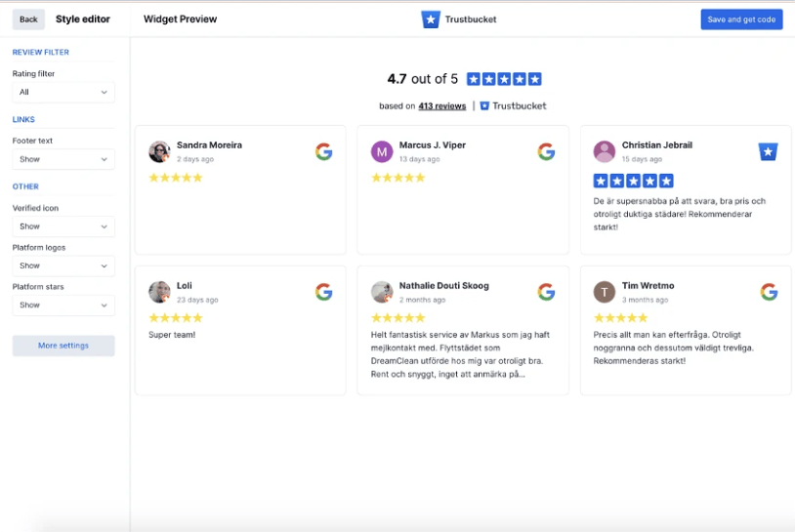Go back with the Back button
795x532 pixels.
coord(28,20)
